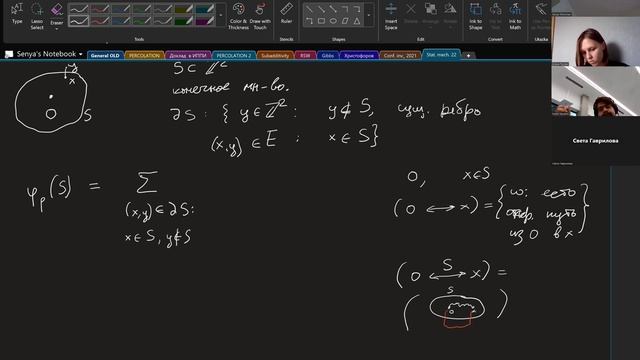Toggle Ink to Shape conversion
The height and width of the screenshot is (360, 640).
475,16
